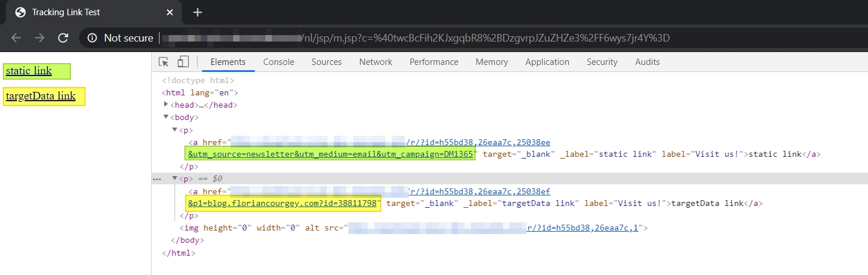Open the Application tab

tap(546, 62)
